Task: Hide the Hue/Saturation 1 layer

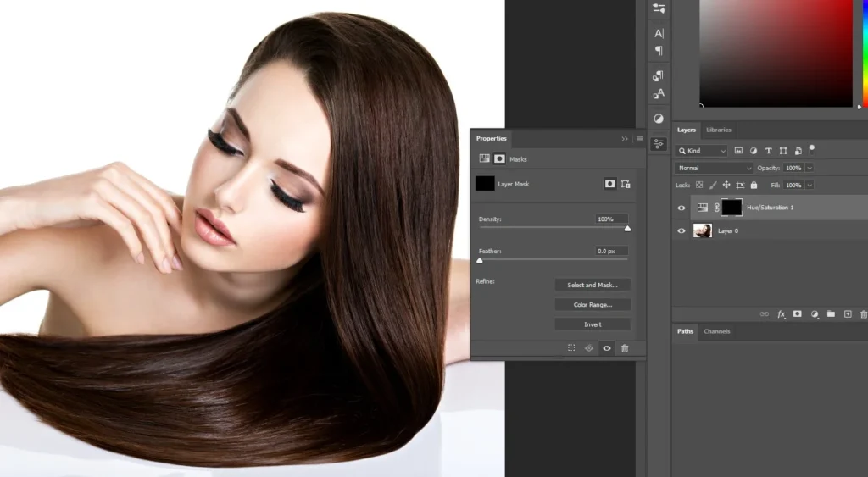Action: tap(682, 208)
